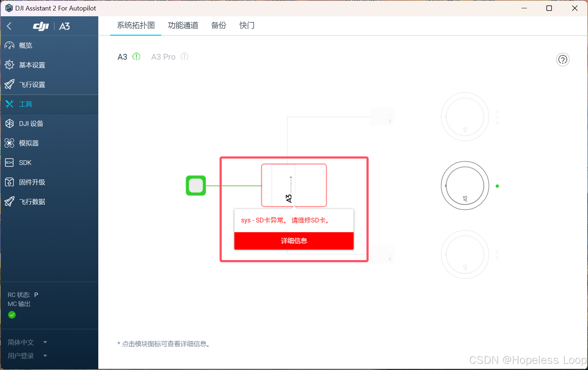Switch to 功能通道 tab
This screenshot has height=370, width=588.
pos(183,25)
